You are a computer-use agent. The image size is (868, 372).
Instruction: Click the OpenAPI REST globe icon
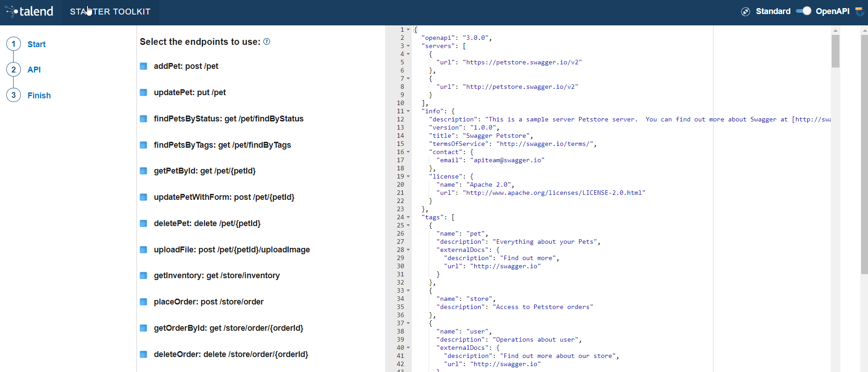tap(859, 11)
